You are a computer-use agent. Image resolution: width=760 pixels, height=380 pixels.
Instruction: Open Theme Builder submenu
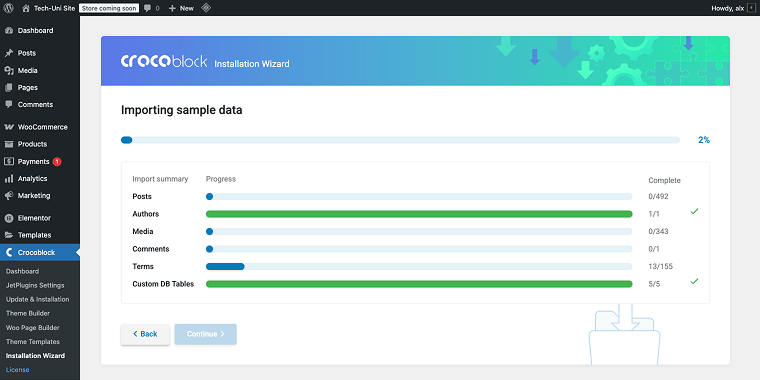click(x=28, y=314)
